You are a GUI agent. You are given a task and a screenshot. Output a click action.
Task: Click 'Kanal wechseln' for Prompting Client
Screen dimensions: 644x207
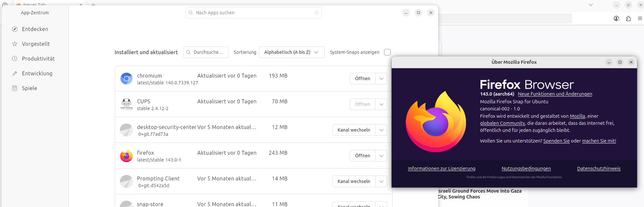click(x=354, y=181)
